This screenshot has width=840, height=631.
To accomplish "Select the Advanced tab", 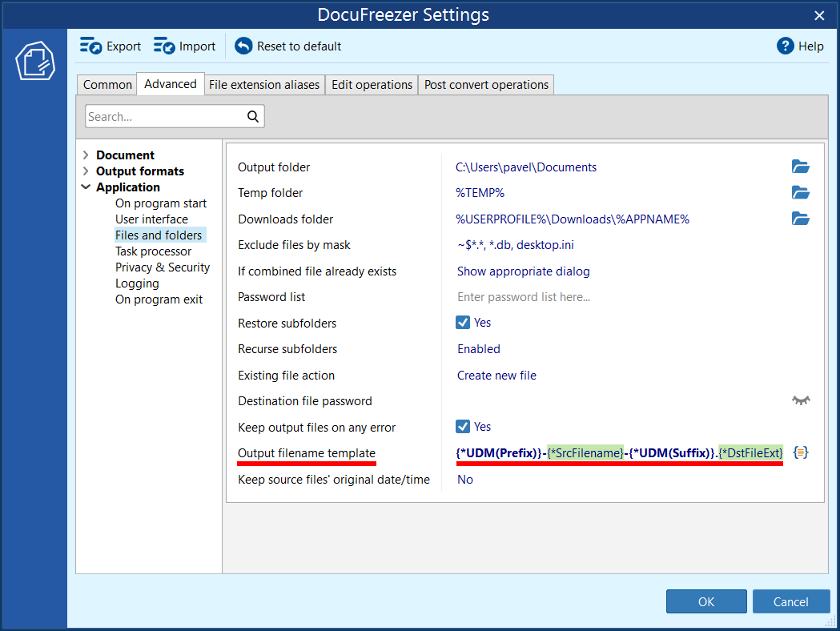I will click(x=171, y=84).
